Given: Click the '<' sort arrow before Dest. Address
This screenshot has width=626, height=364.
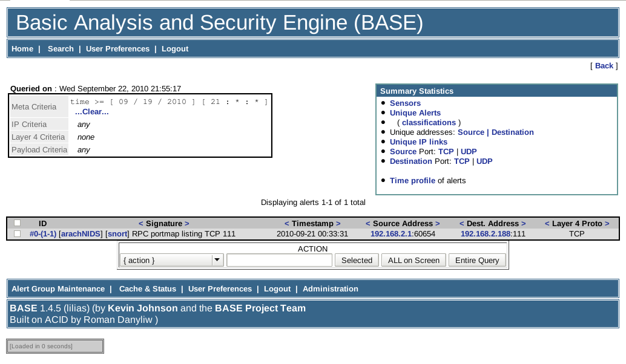Looking at the screenshot, I should pos(462,224).
